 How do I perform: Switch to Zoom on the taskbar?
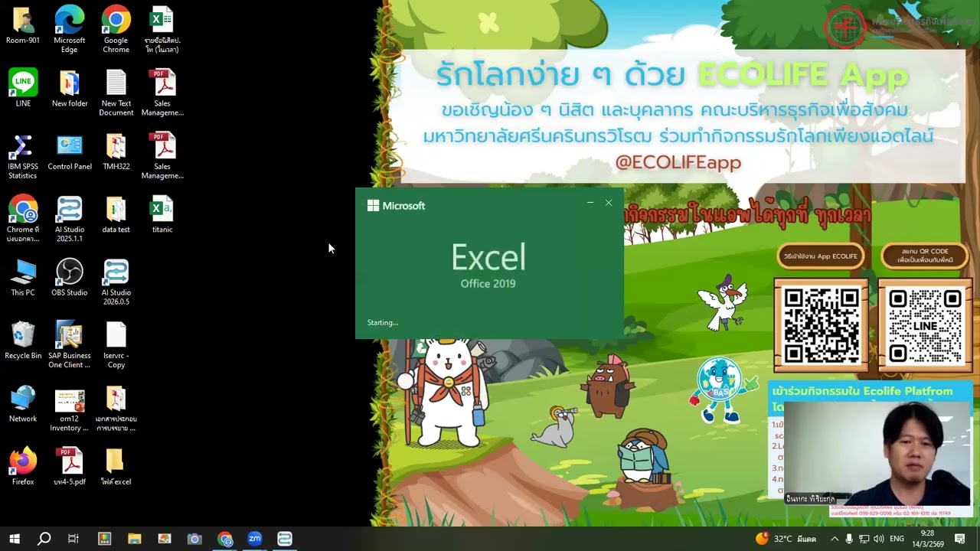[254, 539]
